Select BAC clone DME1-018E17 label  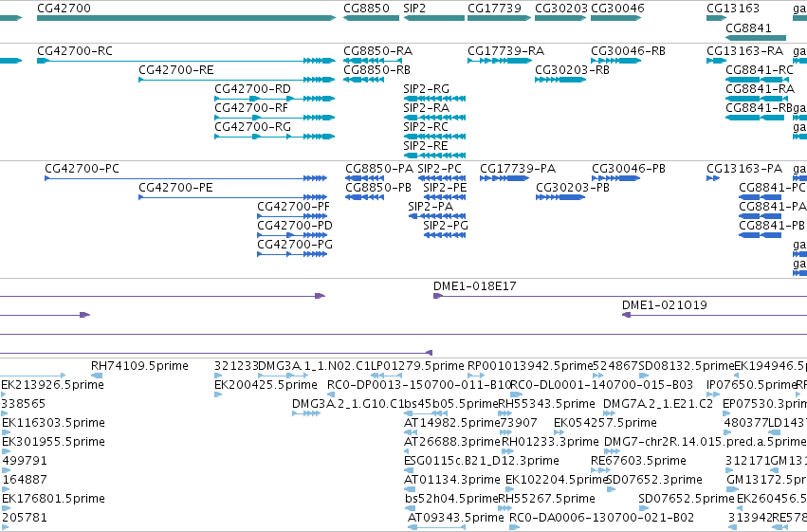(474, 286)
